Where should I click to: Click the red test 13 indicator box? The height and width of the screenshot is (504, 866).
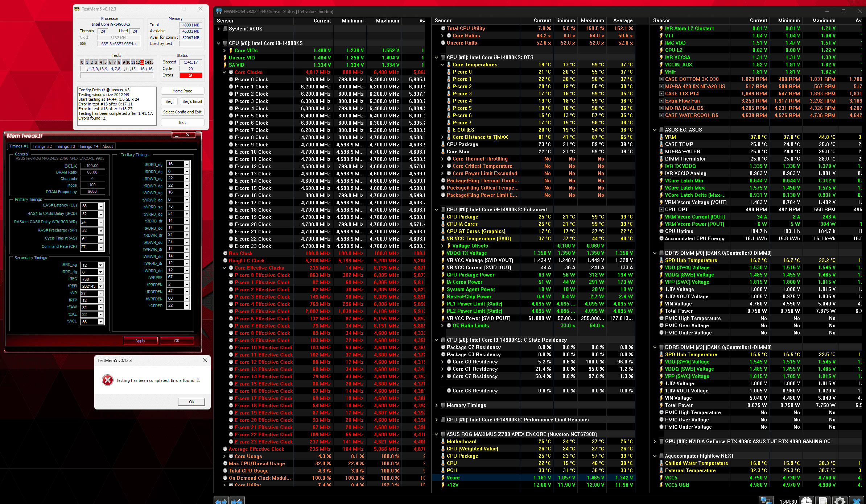[x=142, y=62]
